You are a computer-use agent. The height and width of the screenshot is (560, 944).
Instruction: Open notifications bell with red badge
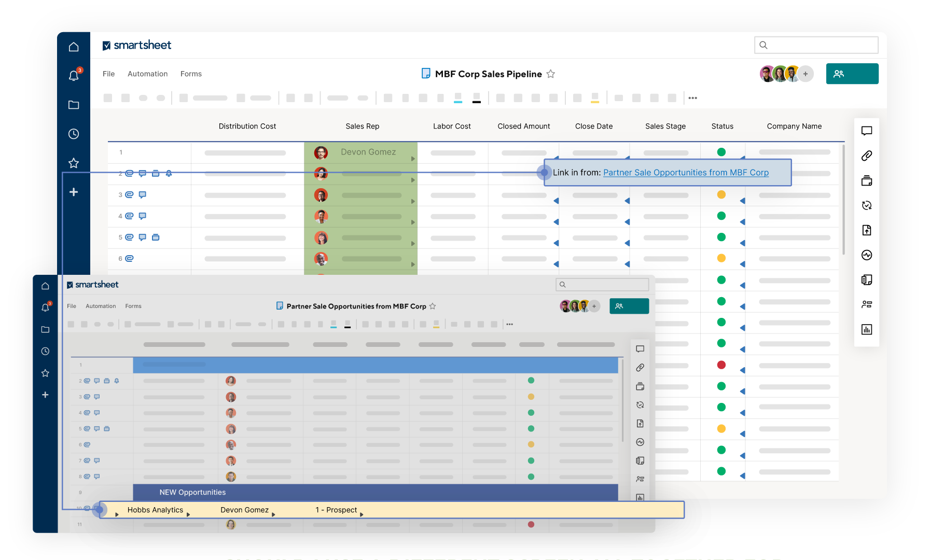pos(74,76)
